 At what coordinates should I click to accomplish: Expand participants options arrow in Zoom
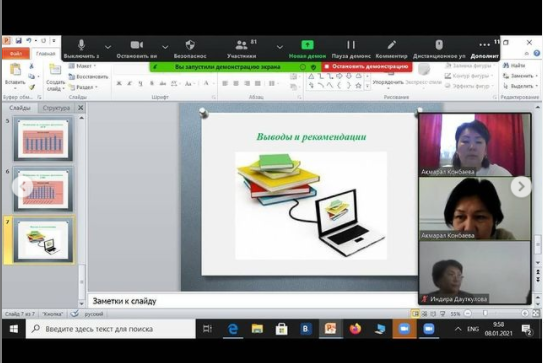[x=280, y=47]
